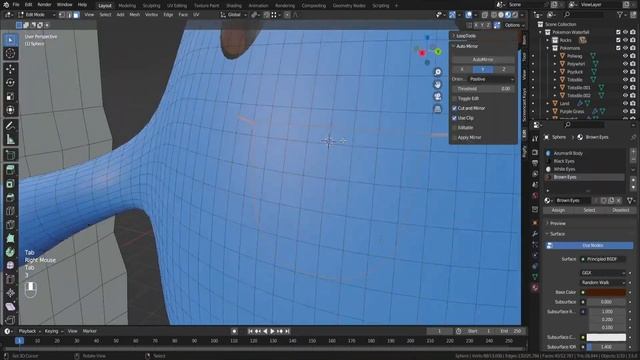The height and width of the screenshot is (360, 640).
Task: Expand the Rocks collection
Action: click(548, 40)
